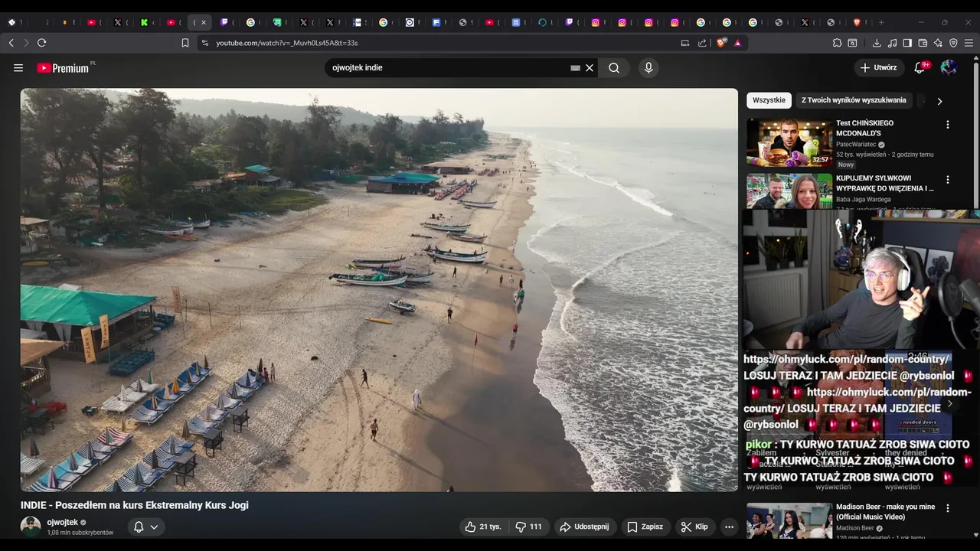The height and width of the screenshot is (551, 980).
Task: Start voice search with the microphone icon
Action: click(x=648, y=67)
